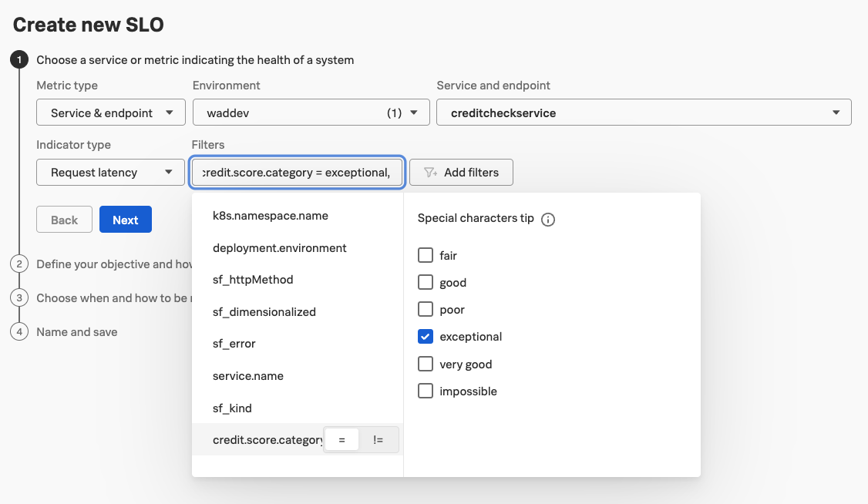Expand the Service and endpoint dropdown
Viewport: 868px width, 504px height.
pos(645,112)
